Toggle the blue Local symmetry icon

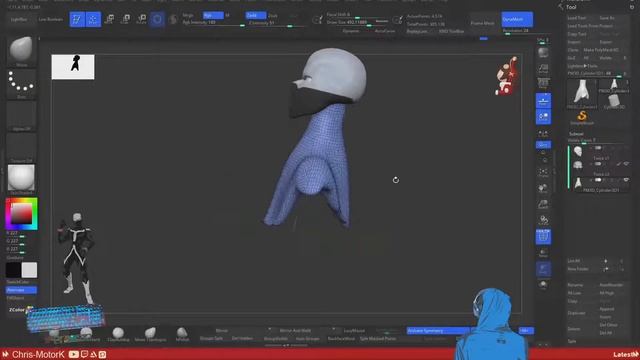(x=543, y=117)
